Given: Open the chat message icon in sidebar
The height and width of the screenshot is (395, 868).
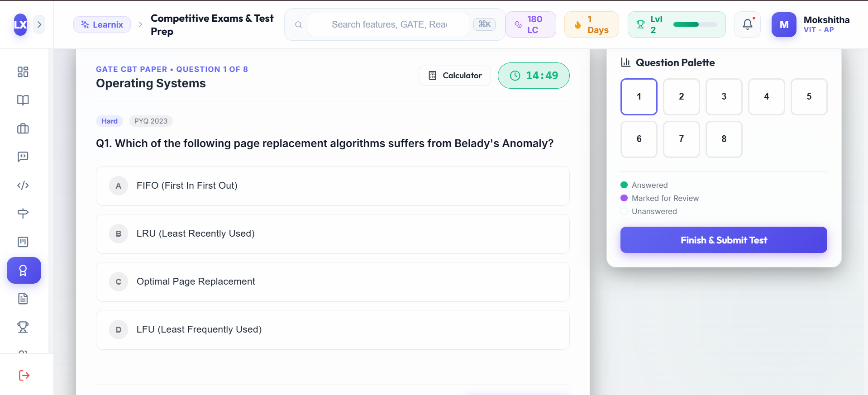Looking at the screenshot, I should 23,157.
